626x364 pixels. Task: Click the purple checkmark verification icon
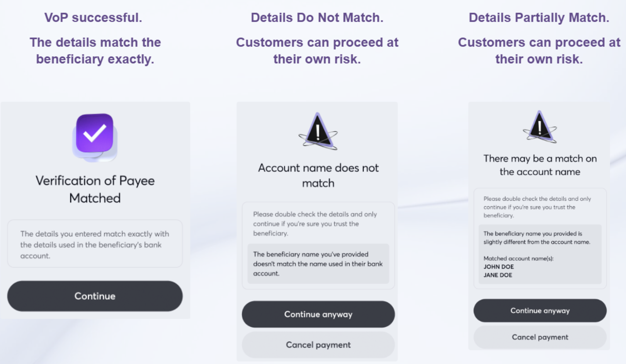95,134
